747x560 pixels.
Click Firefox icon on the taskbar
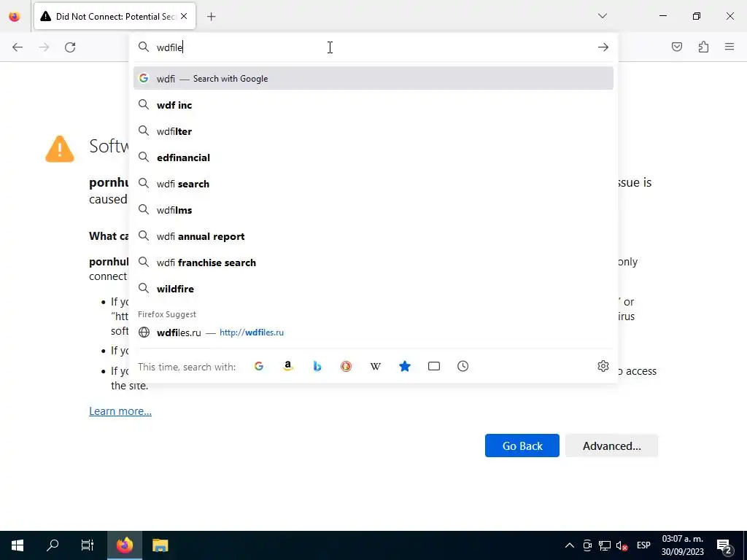124,545
